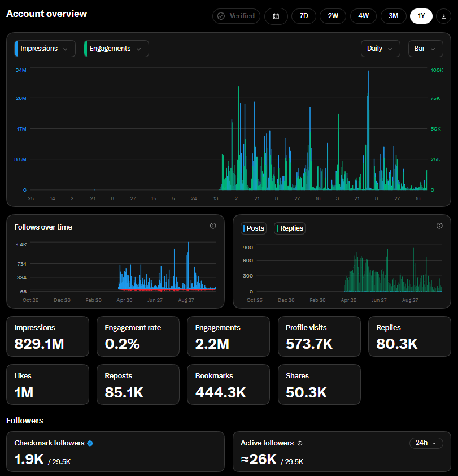
Task: Toggle the Posts series in chart
Action: coord(254,228)
